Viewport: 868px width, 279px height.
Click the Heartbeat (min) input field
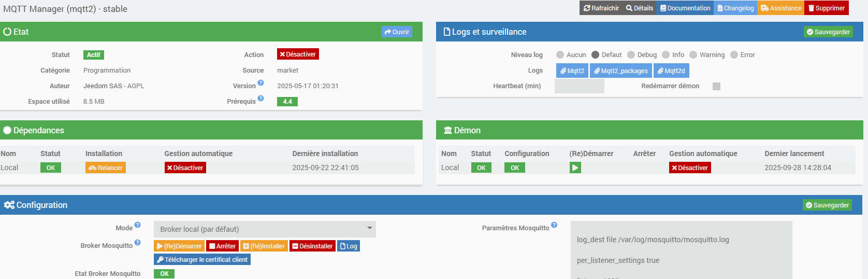[580, 86]
